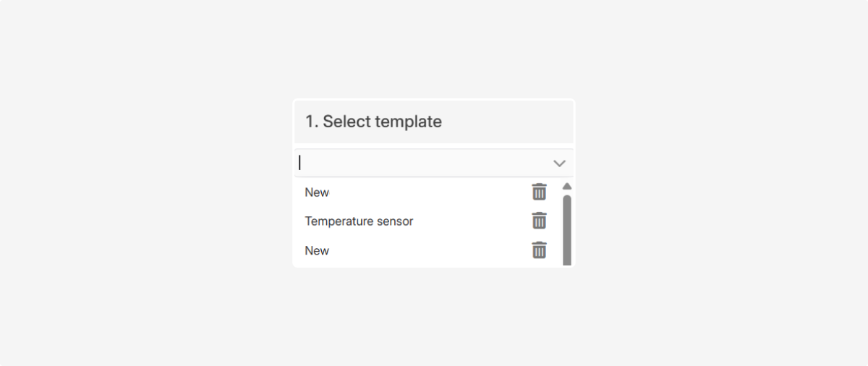Delete the New template below Temperature sensor
The height and width of the screenshot is (366, 868).
[539, 250]
